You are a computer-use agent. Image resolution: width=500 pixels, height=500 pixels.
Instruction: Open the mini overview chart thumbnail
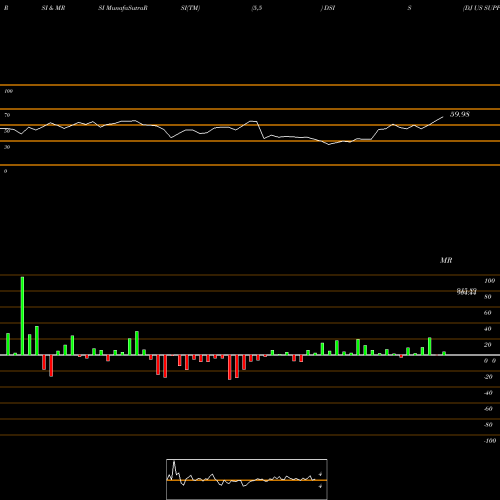tap(247, 479)
